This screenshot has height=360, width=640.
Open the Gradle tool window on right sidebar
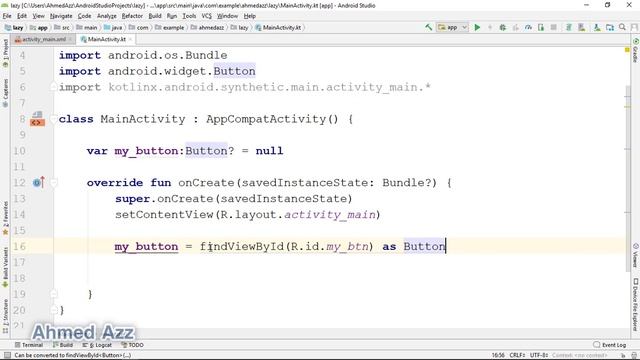click(x=636, y=51)
